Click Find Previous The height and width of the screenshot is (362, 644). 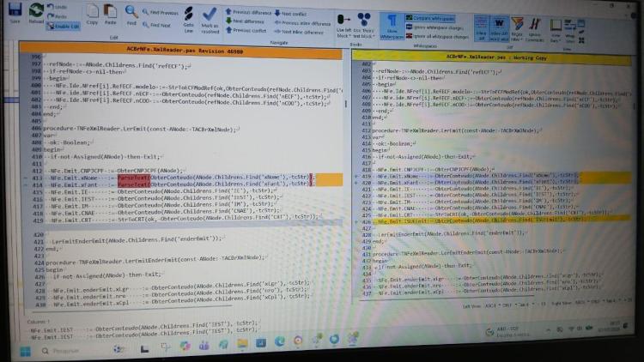click(x=161, y=13)
